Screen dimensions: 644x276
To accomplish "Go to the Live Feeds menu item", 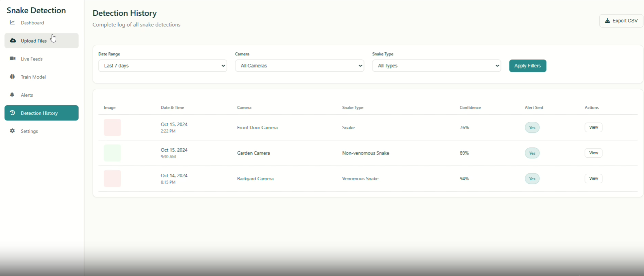I will (x=32, y=59).
